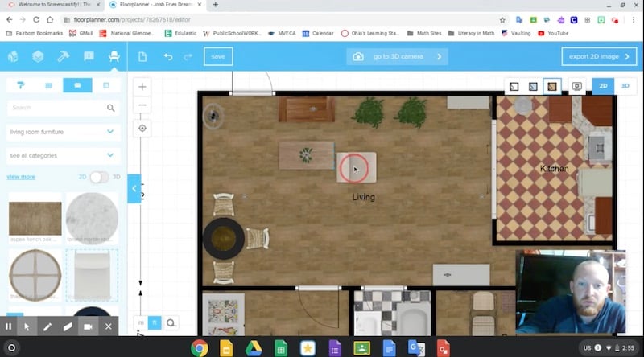Click the undo arrow
The height and width of the screenshot is (357, 644).
pyautogui.click(x=168, y=56)
